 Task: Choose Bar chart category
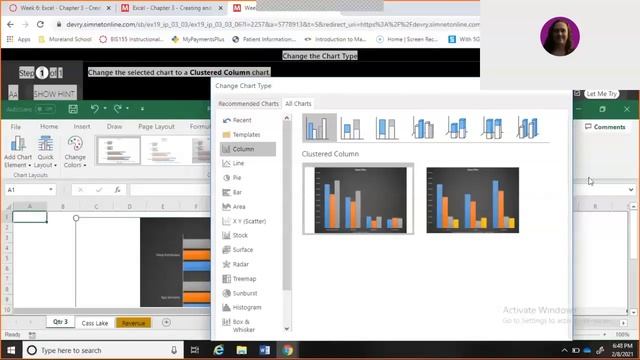click(x=232, y=192)
